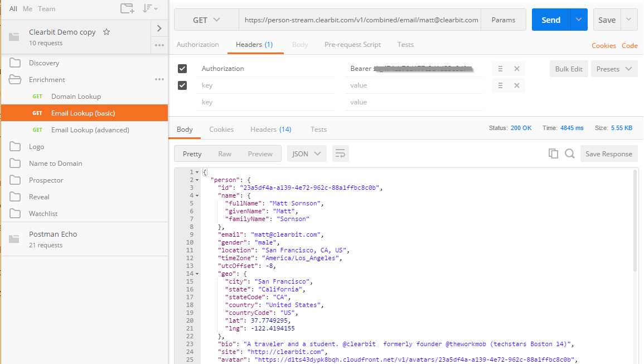Switch to the request Tests tab
644x364 pixels.
point(405,45)
